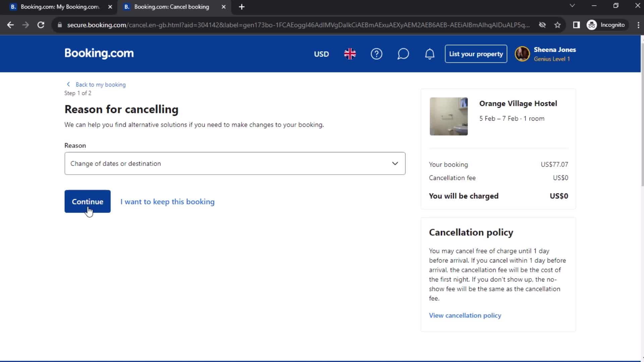Click the Cancellation policy heading

pos(471,232)
